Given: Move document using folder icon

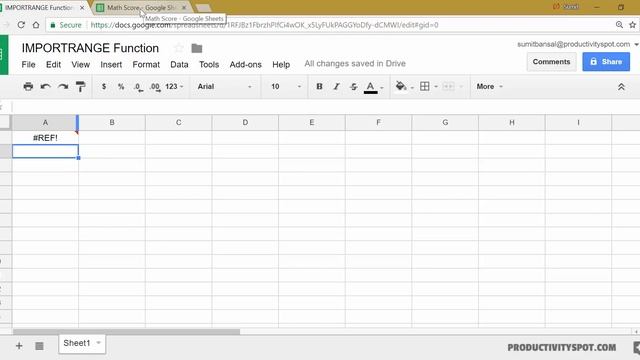Looking at the screenshot, I should (197, 48).
